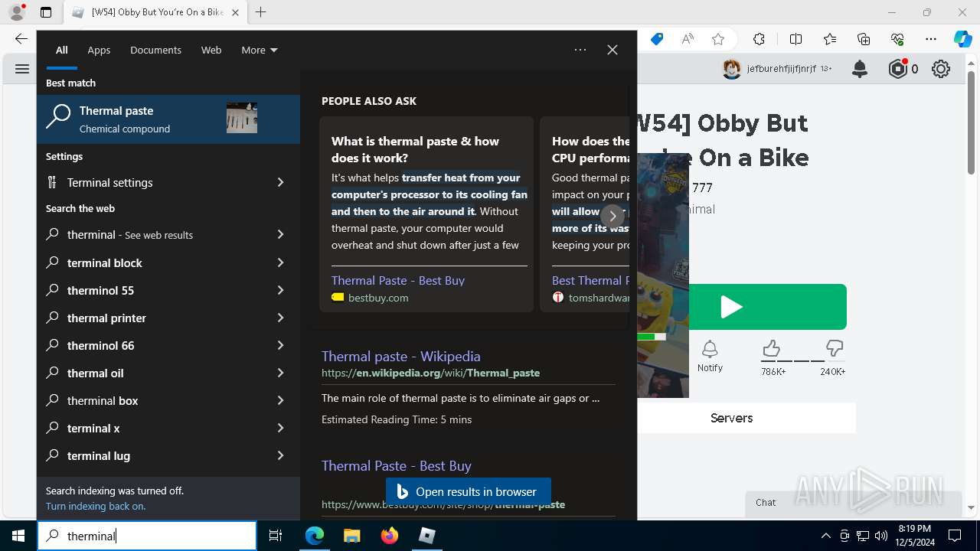Expand the therminol 55 suggestion arrow
Viewport: 980px width, 551px height.
pyautogui.click(x=280, y=290)
